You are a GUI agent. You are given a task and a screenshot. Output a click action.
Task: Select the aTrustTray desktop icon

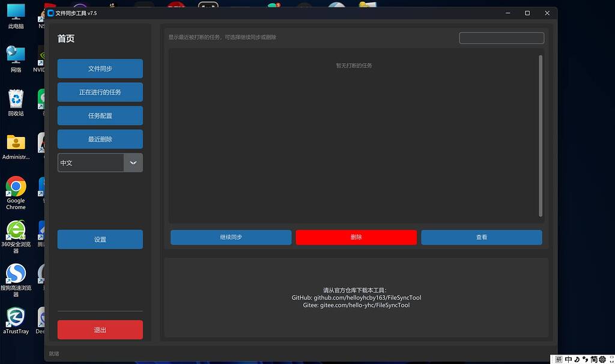[16, 321]
